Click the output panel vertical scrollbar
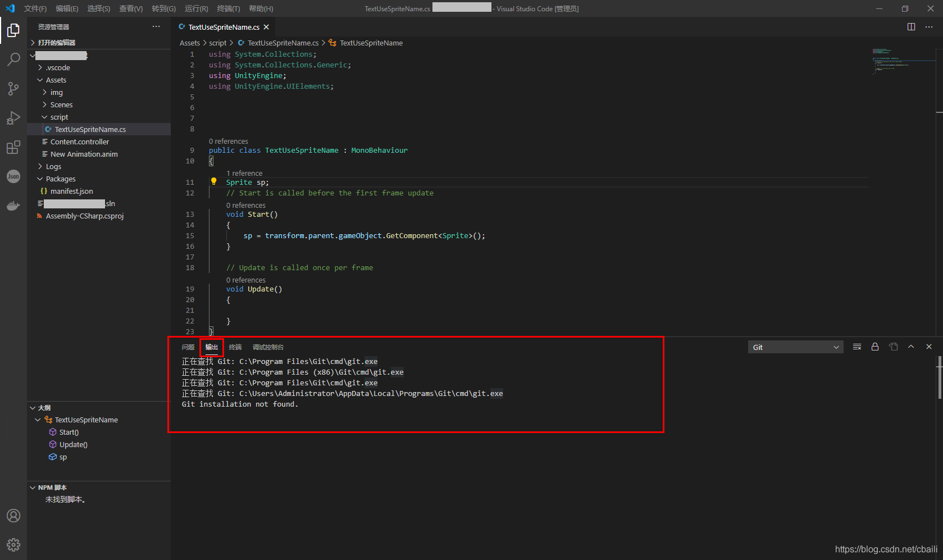The height and width of the screenshot is (560, 943). tap(940, 376)
